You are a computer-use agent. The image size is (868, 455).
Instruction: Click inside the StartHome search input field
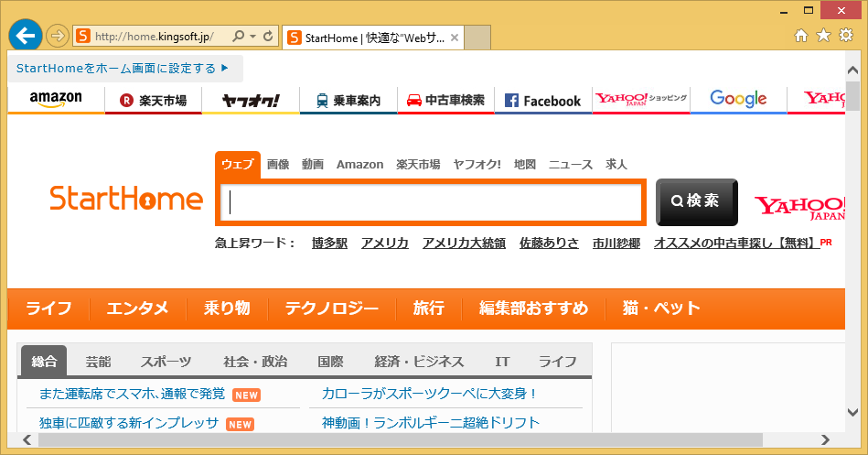coord(432,202)
